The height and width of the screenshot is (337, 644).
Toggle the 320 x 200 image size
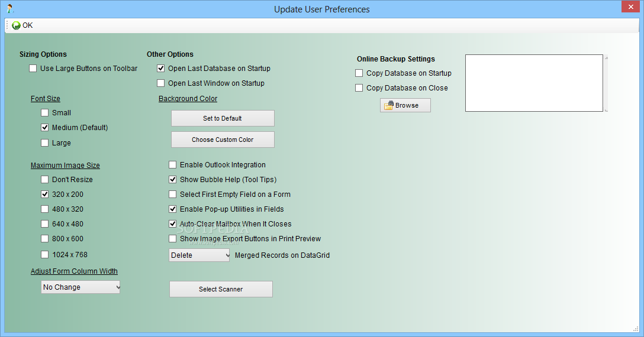point(45,194)
